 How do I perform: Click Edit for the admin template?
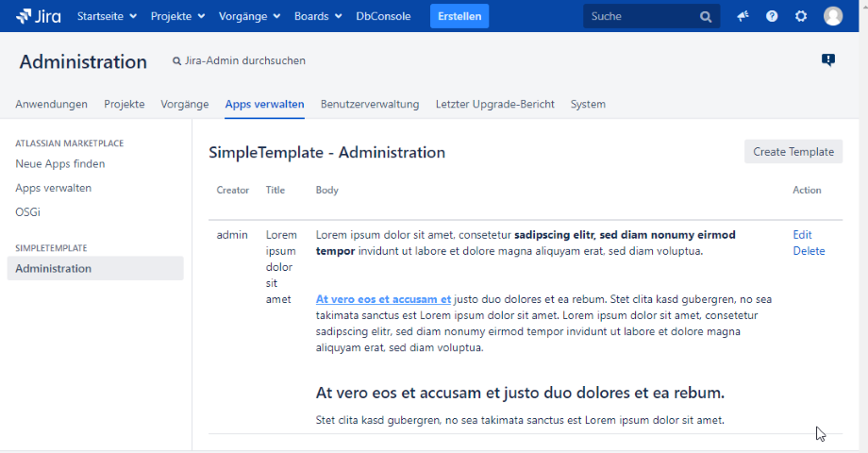tap(802, 235)
